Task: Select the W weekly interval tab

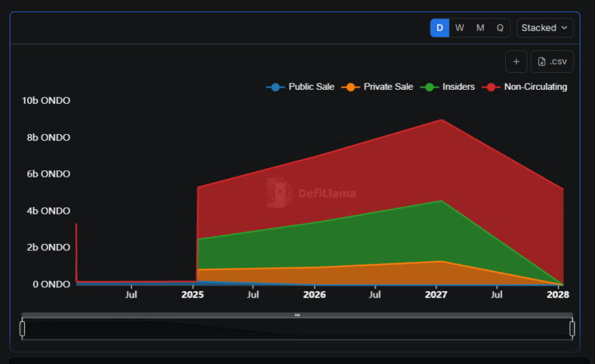Action: 460,28
